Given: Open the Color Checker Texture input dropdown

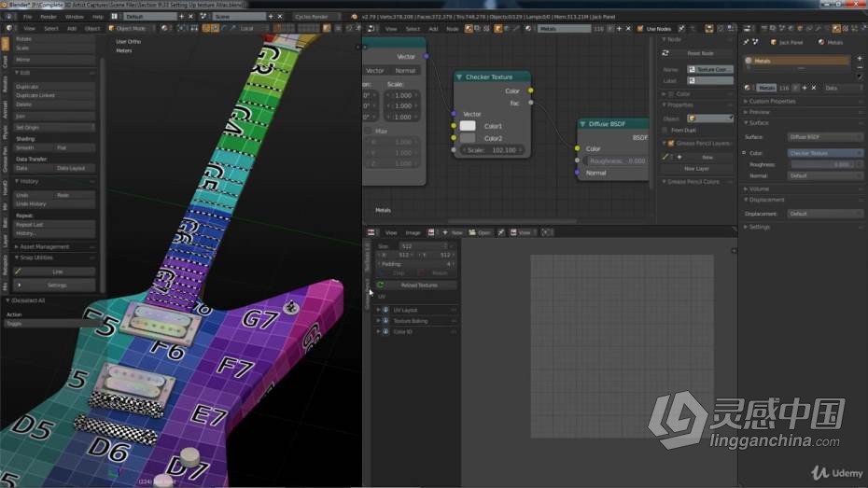Looking at the screenshot, I should click(x=825, y=153).
